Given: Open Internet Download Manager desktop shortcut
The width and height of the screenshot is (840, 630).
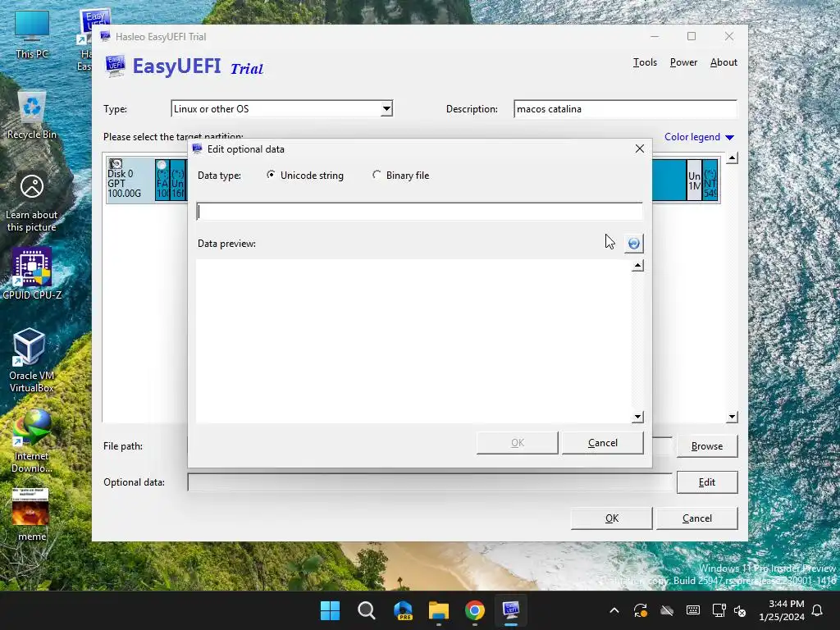Looking at the screenshot, I should coord(32,441).
